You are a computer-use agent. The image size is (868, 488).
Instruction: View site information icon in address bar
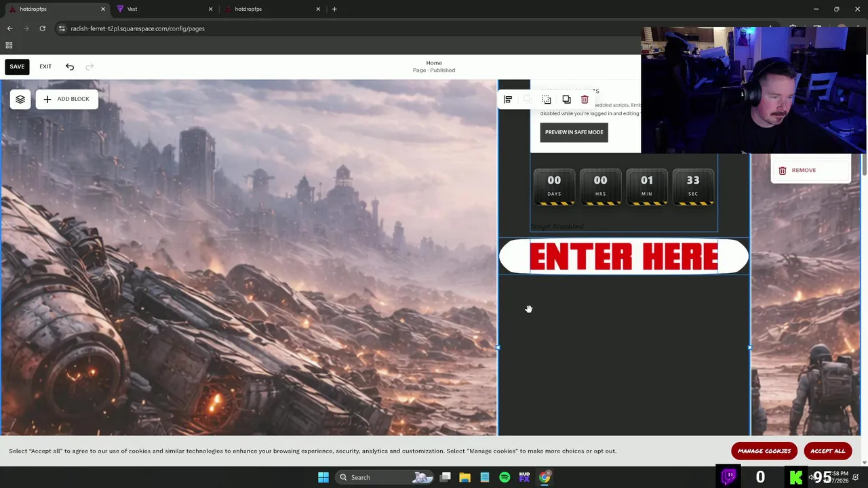coord(62,28)
